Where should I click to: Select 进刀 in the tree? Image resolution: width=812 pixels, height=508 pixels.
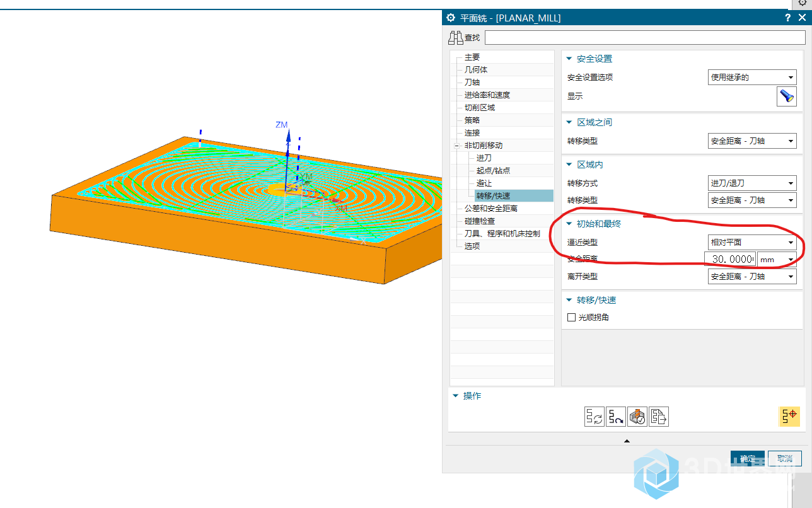point(484,158)
